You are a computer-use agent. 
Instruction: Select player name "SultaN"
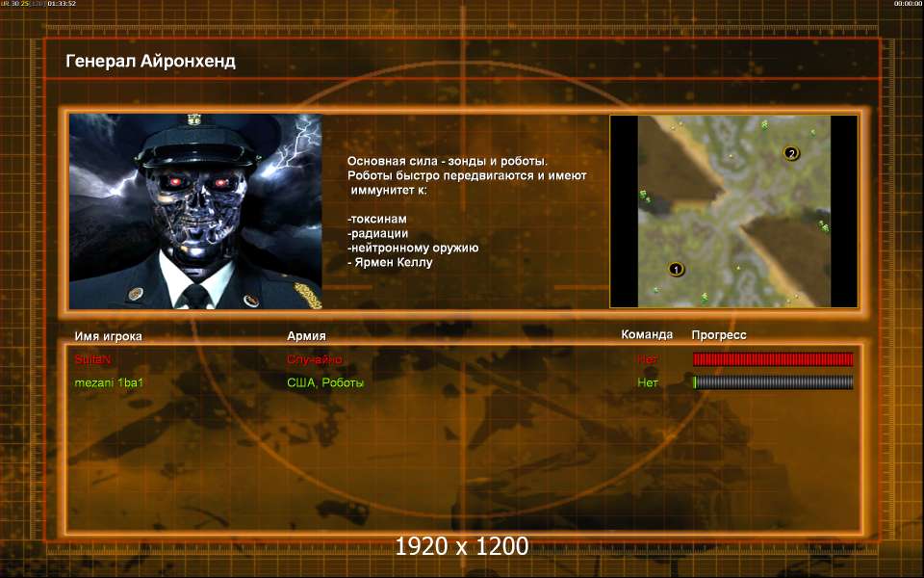click(92, 359)
